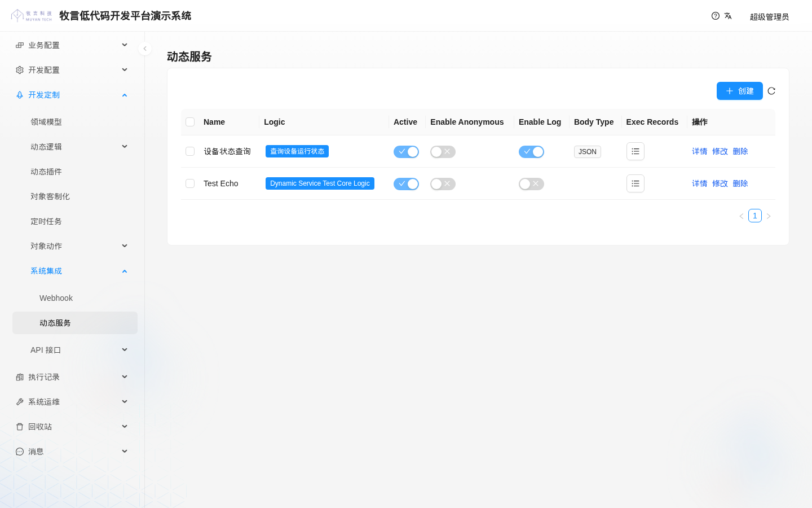
Task: Check the select-all header checkbox
Action: 190,122
